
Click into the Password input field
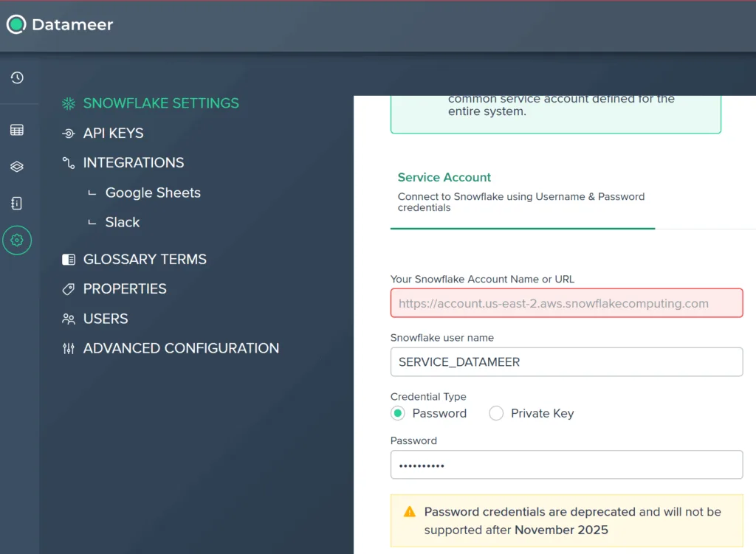point(566,465)
